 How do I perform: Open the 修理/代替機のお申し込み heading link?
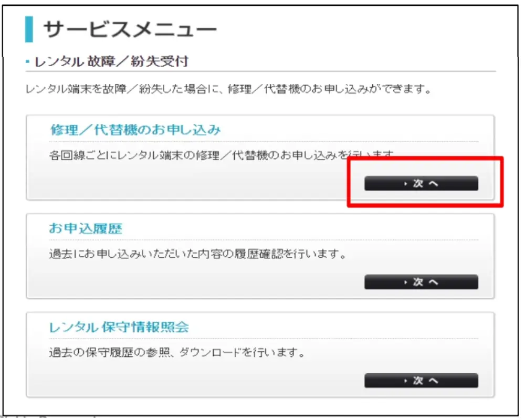pyautogui.click(x=135, y=130)
